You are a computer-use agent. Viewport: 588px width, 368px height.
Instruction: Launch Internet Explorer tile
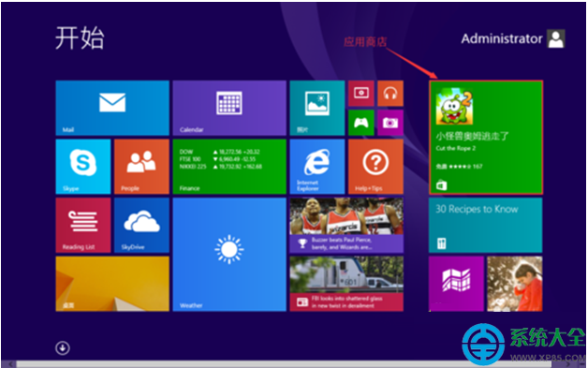317,167
